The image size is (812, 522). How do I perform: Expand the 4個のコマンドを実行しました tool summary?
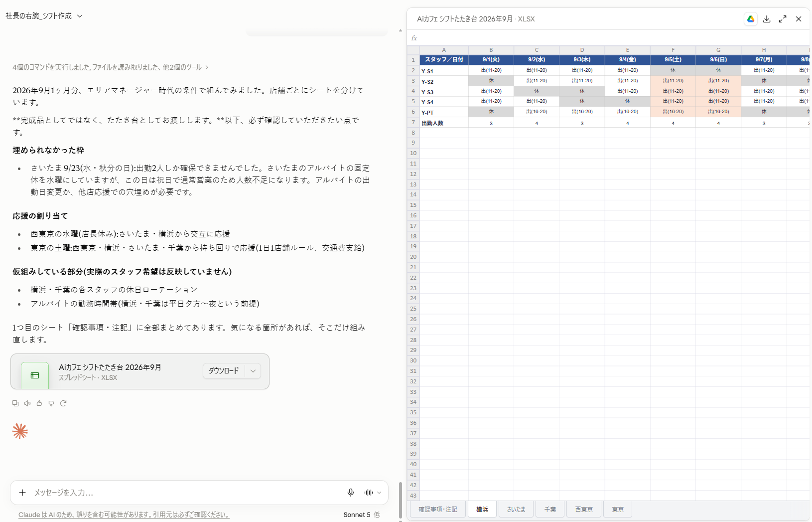click(x=110, y=67)
